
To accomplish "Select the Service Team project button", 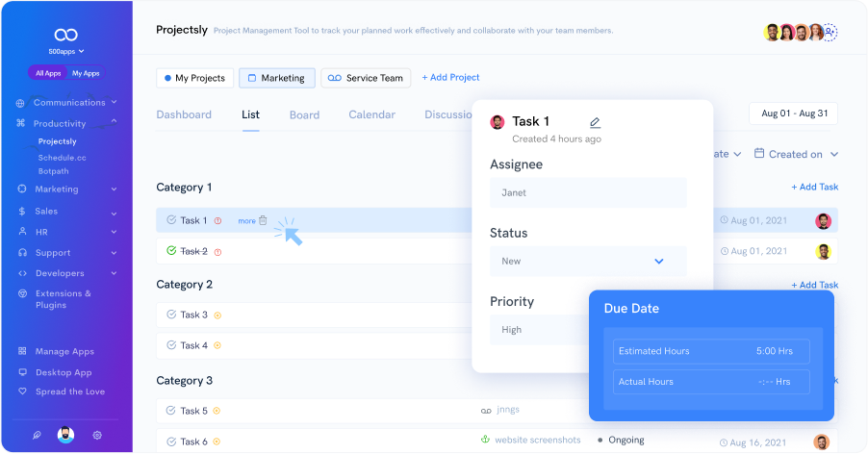I will click(x=365, y=78).
